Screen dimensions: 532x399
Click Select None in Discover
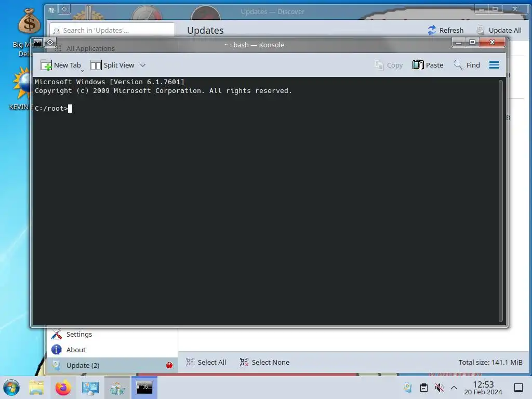[x=264, y=362]
